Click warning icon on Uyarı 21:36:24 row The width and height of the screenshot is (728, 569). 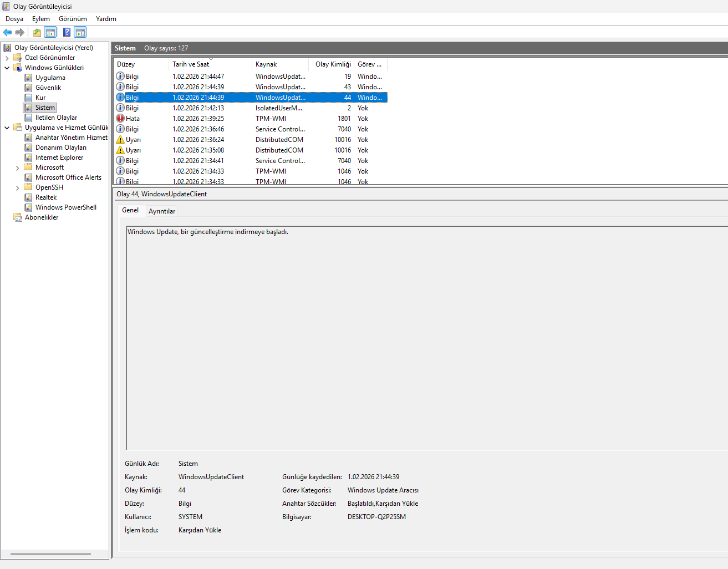coord(120,139)
